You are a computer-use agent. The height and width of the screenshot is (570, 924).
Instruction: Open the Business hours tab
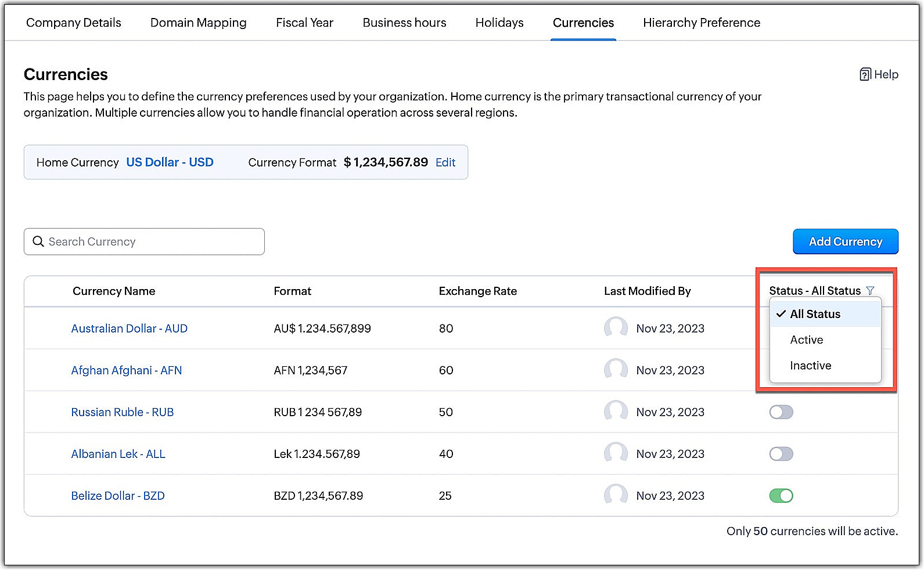pyautogui.click(x=404, y=23)
